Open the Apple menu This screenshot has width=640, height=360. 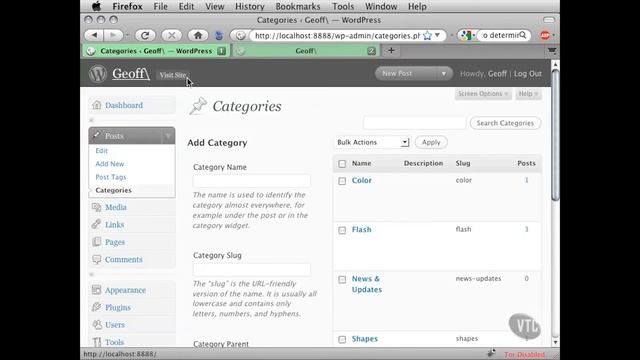pos(96,6)
